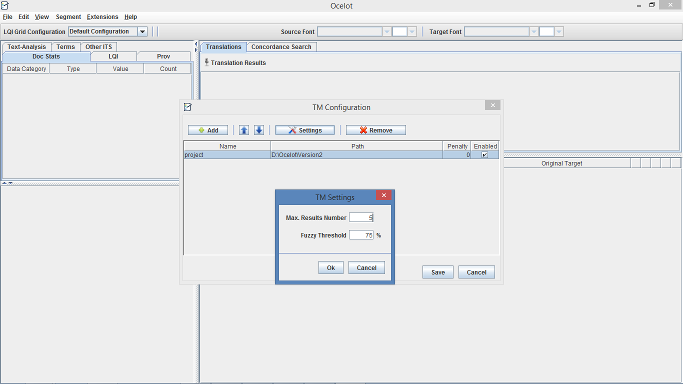
Task: Open the Help menu
Action: tap(131, 17)
